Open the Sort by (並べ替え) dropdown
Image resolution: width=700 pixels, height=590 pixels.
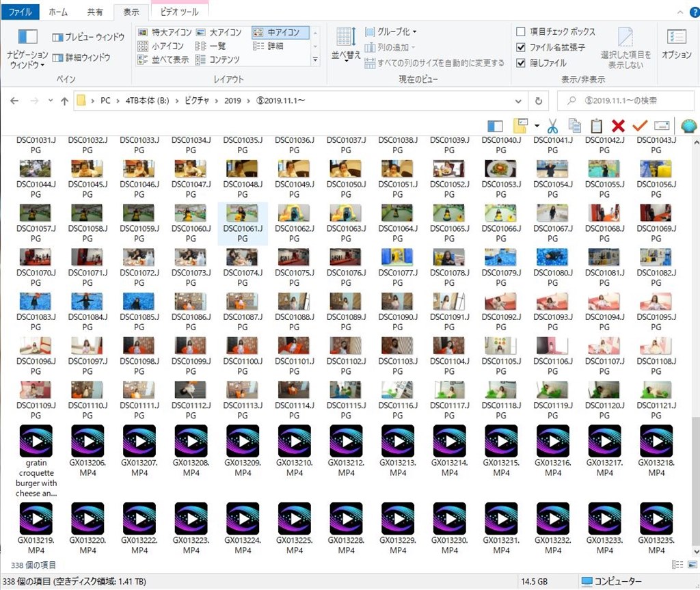[345, 44]
